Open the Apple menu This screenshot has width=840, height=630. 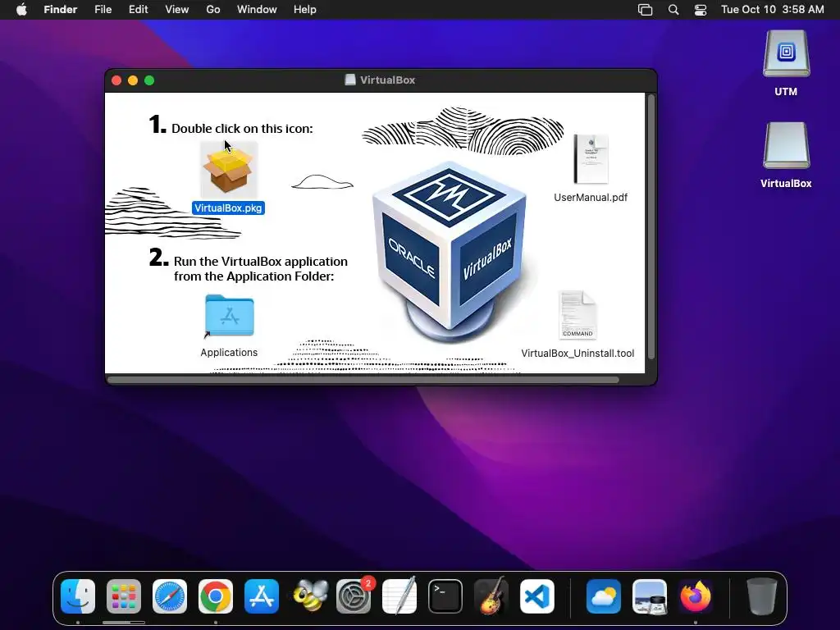tap(21, 10)
